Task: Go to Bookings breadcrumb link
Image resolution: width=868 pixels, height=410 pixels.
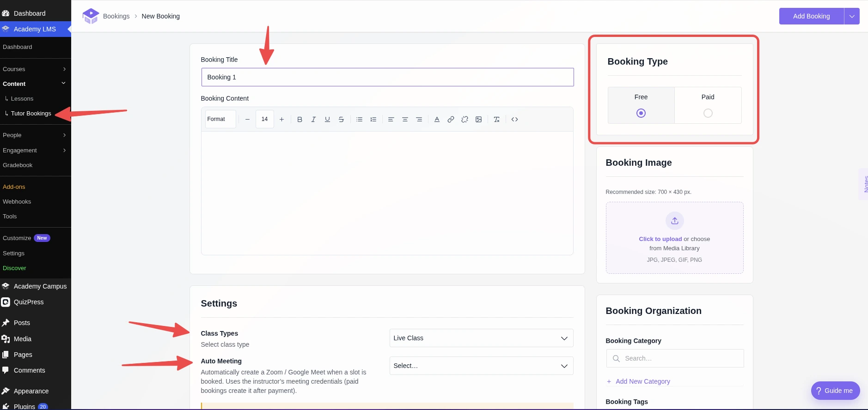Action: [116, 16]
